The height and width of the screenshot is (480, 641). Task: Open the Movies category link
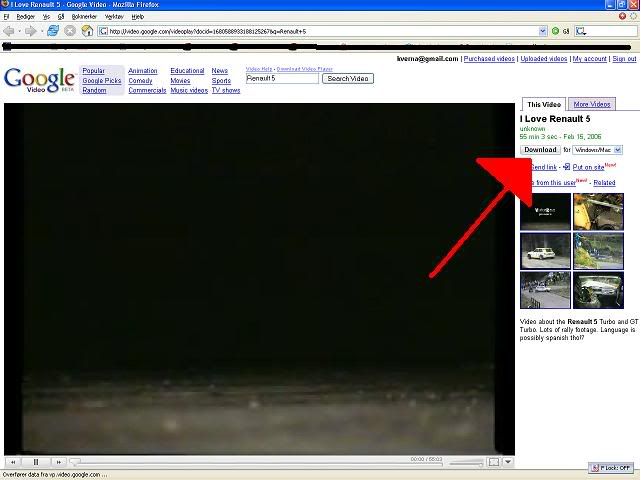click(x=180, y=81)
